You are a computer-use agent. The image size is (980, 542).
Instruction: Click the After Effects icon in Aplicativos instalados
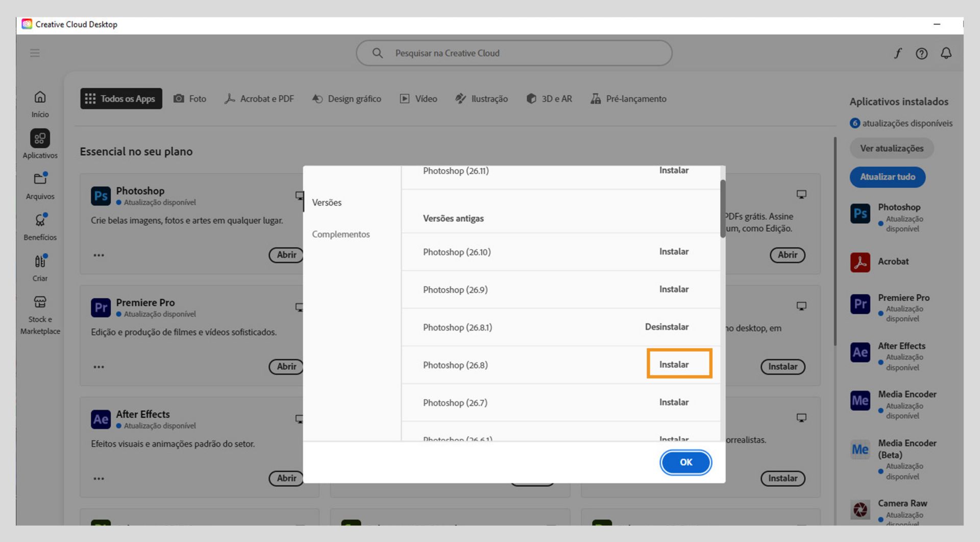[x=860, y=352]
